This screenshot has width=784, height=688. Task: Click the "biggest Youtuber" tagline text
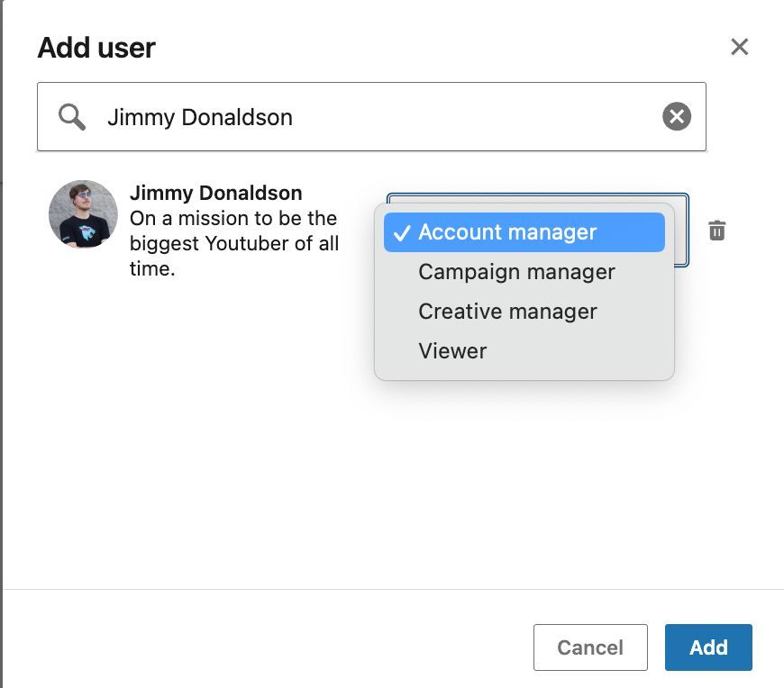[234, 243]
